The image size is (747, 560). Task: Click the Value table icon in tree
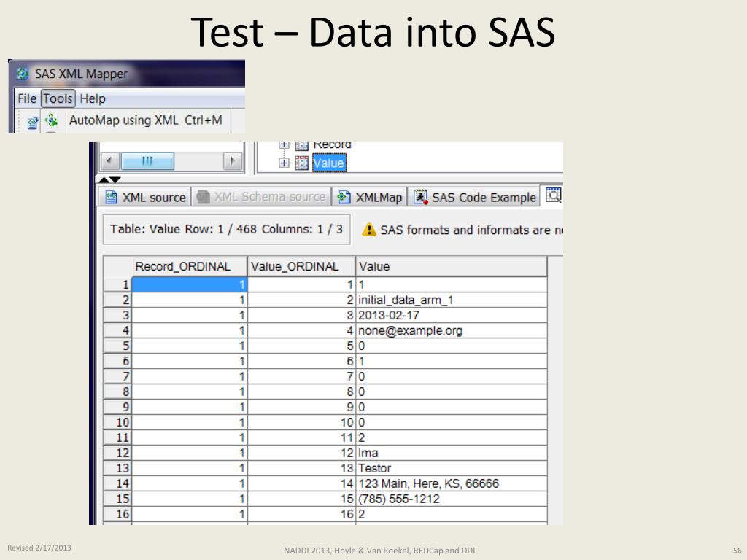(x=301, y=163)
